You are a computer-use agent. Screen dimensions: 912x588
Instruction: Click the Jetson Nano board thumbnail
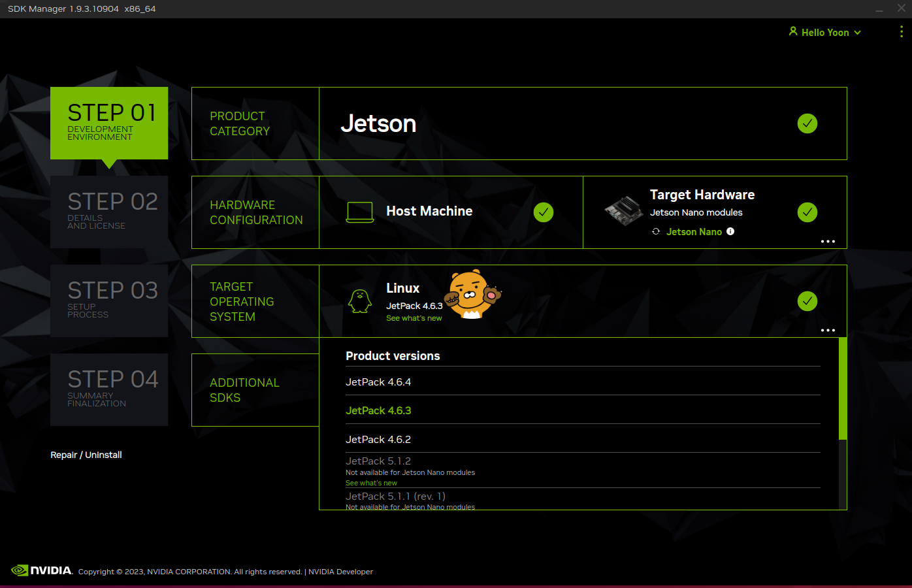624,211
